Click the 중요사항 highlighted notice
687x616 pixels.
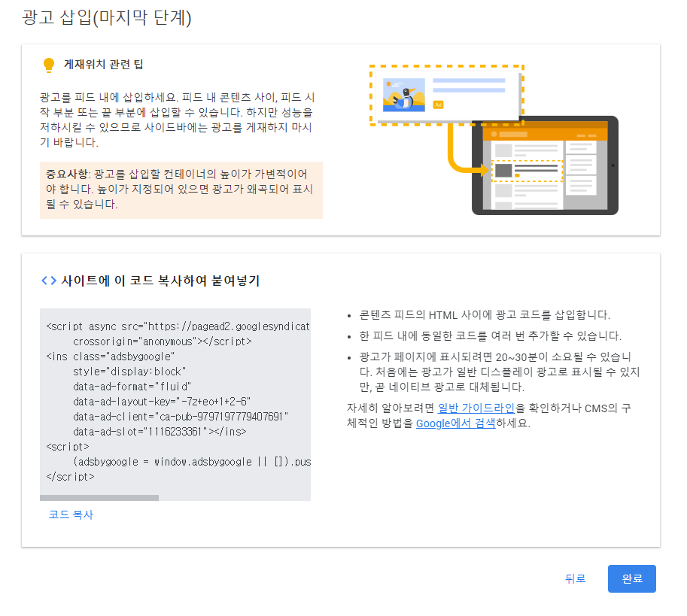181,190
